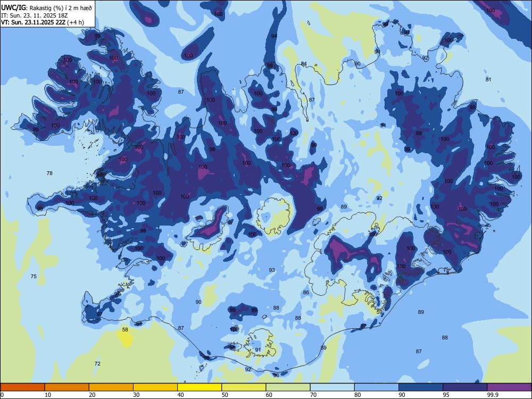Click the light orange 20–30 legend swatch

point(111,387)
